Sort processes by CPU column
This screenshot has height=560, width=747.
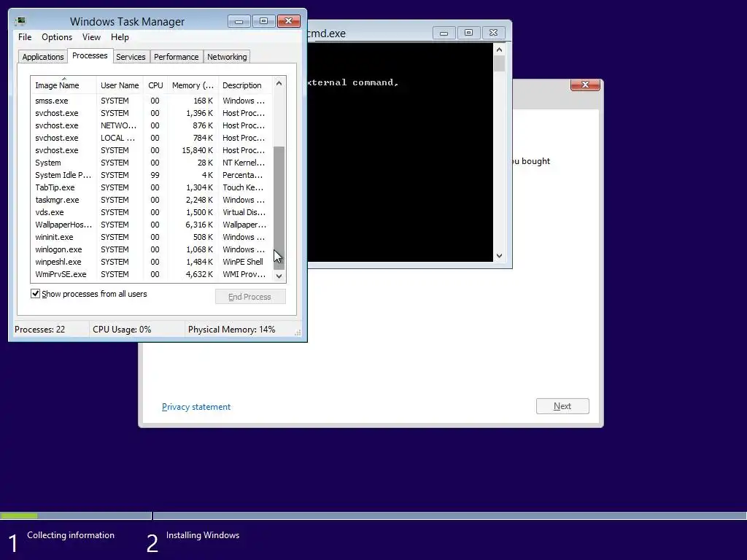[x=155, y=85]
